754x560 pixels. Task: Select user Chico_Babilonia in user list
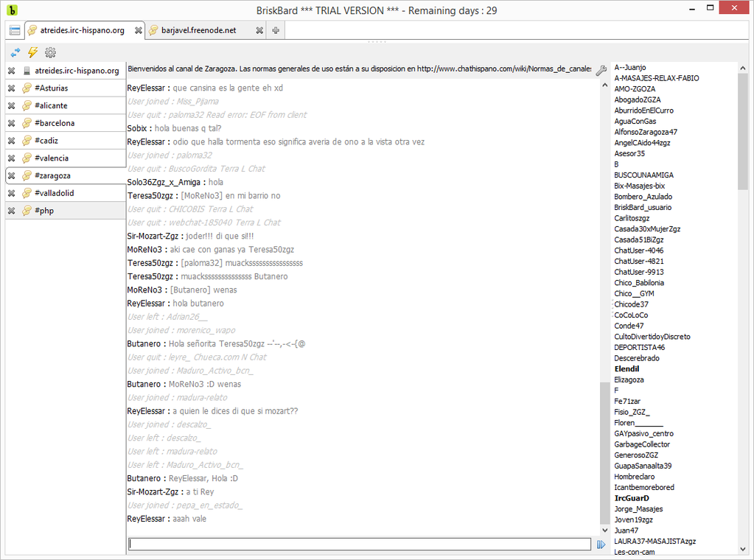pyautogui.click(x=639, y=283)
